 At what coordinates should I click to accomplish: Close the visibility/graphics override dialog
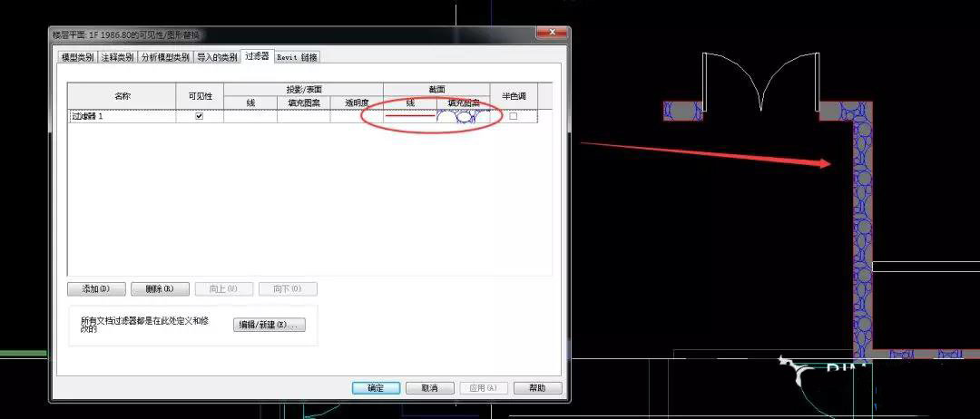tap(552, 33)
